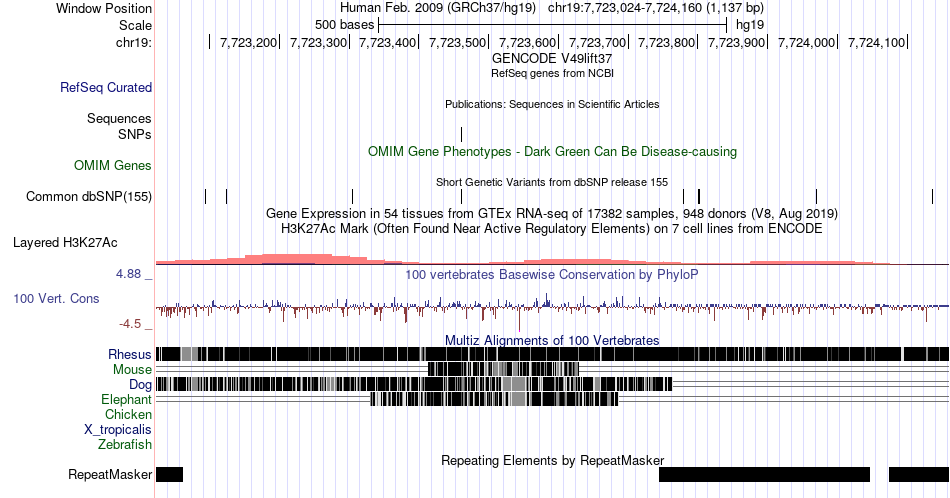950x498 pixels.
Task: Click the OMIM Gene Phenotypes title
Action: (x=552, y=151)
